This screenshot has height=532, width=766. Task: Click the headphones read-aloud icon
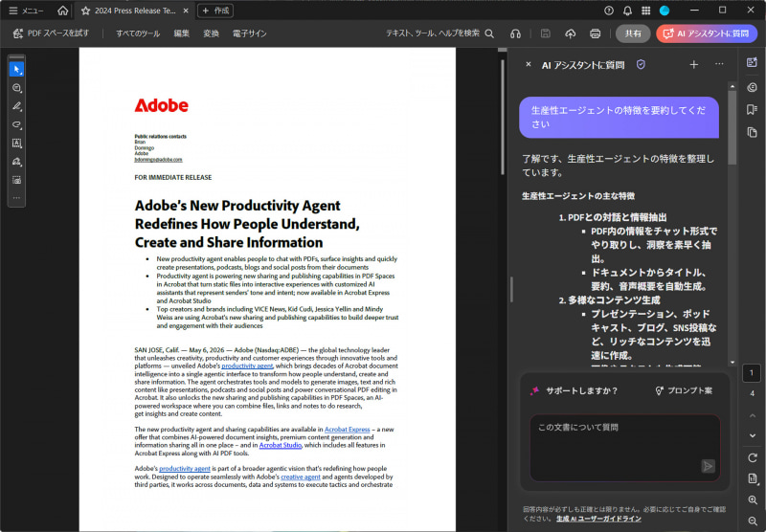[515, 33]
